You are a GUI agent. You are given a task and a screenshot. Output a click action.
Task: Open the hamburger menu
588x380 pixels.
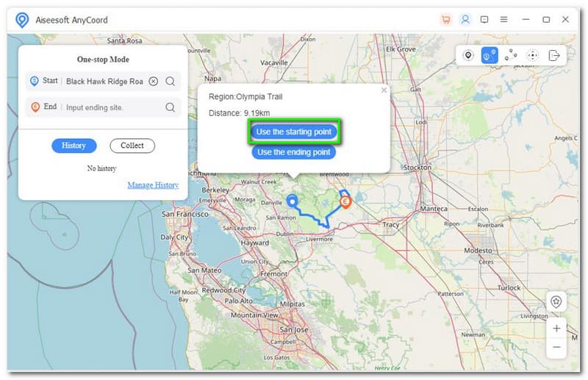[x=503, y=20]
